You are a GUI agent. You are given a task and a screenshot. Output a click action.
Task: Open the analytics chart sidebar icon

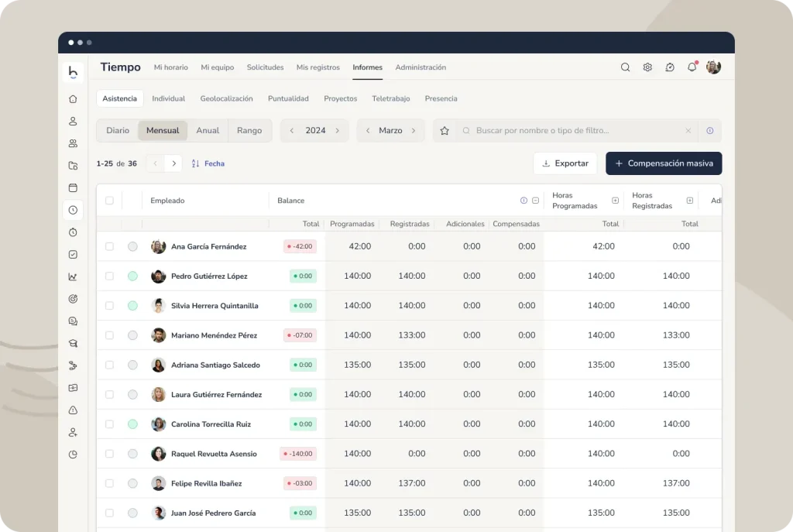[73, 276]
